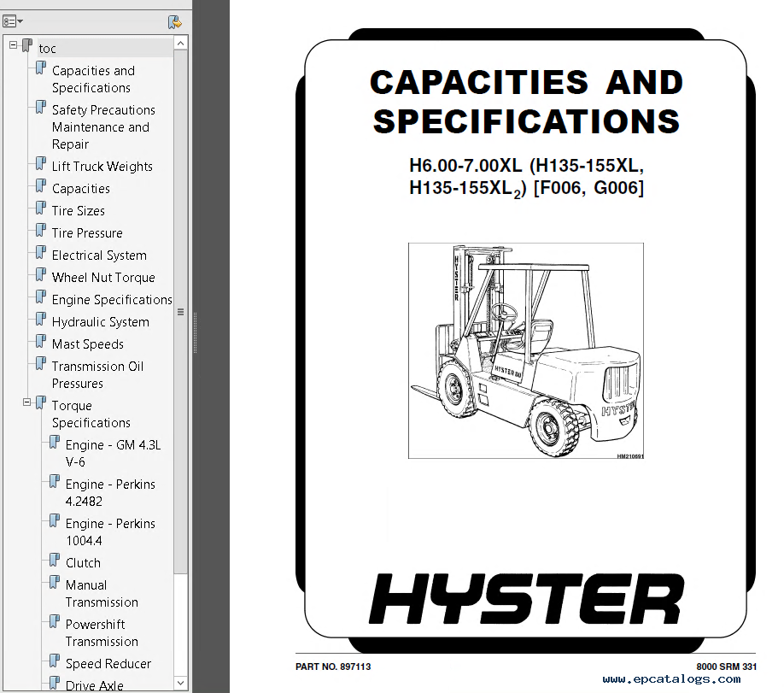Open the Speed Reducer bookmark
Viewport: 784px width, 693px height.
(x=108, y=663)
